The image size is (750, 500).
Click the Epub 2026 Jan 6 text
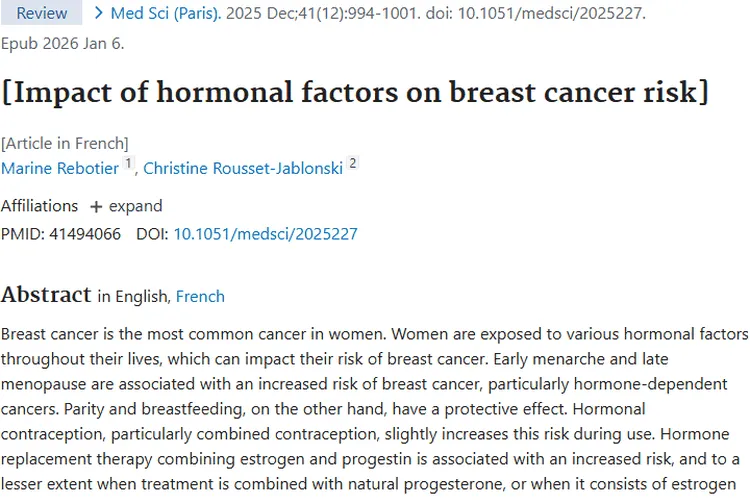62,43
